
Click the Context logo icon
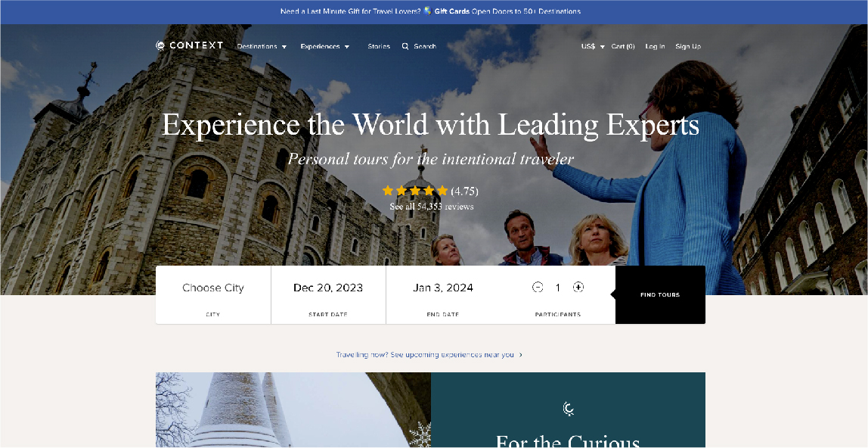coord(160,45)
